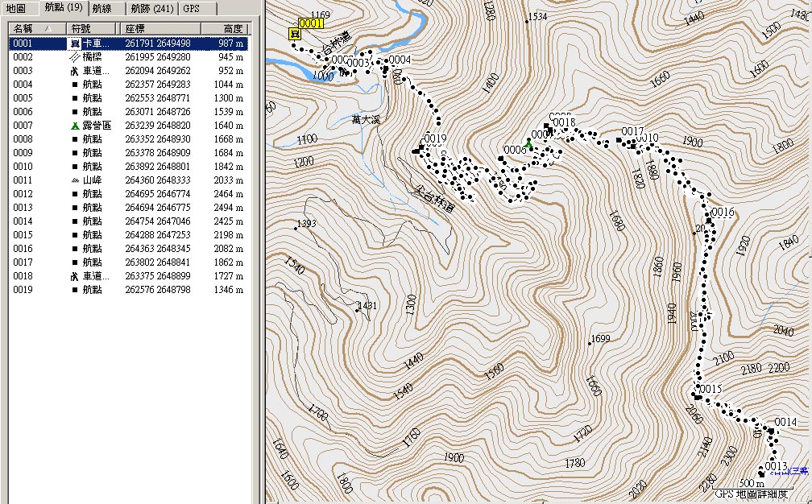Image resolution: width=812 pixels, height=504 pixels.
Task: Click the 1393 spot elevation on the map
Action: coord(305,224)
